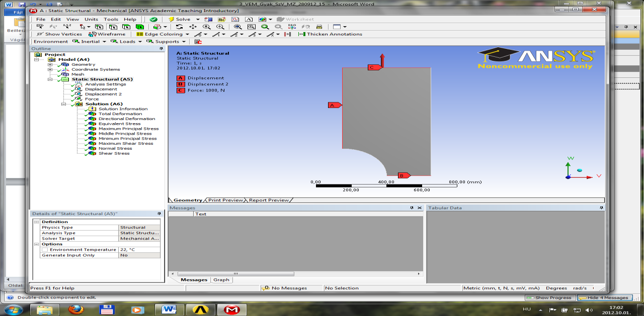
Task: Click the Show Progress button
Action: 550,298
